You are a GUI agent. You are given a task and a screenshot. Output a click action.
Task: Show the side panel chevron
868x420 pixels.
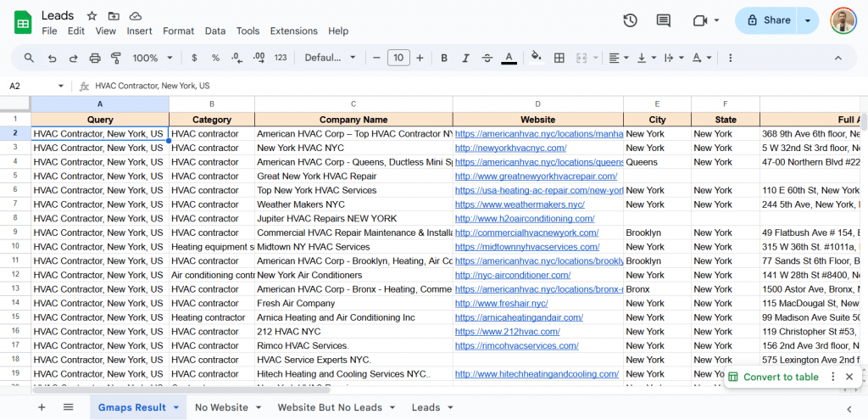click(849, 409)
